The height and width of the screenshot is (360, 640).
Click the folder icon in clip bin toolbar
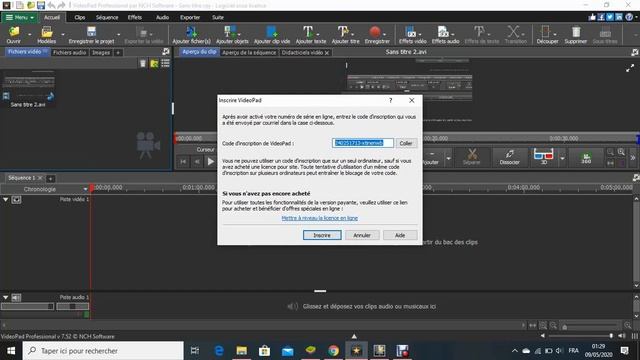[154, 63]
